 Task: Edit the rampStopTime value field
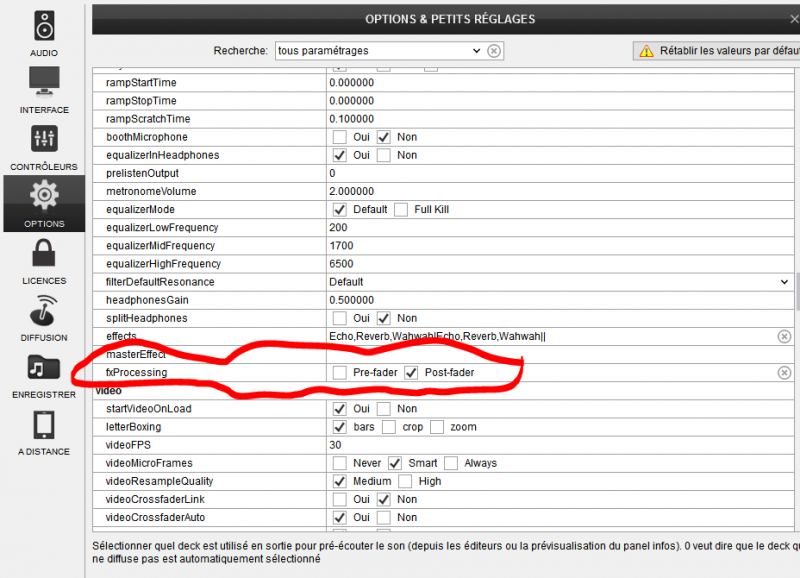(560, 101)
